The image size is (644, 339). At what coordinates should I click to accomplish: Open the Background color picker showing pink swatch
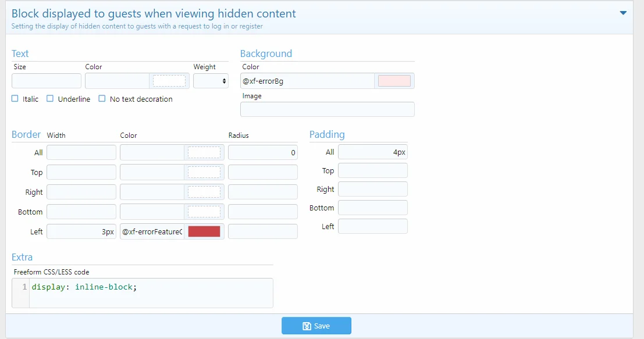click(x=394, y=80)
